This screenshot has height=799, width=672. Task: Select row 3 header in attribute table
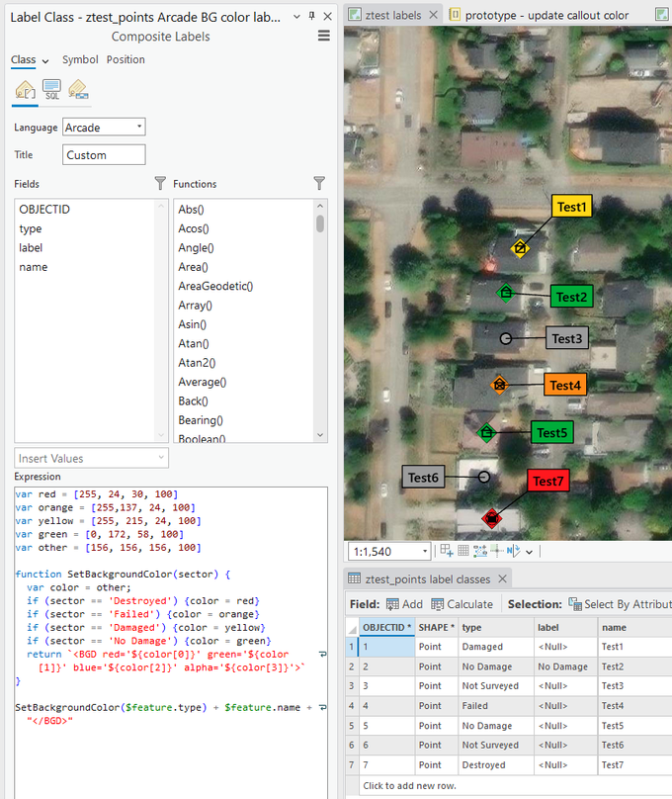tap(351, 686)
